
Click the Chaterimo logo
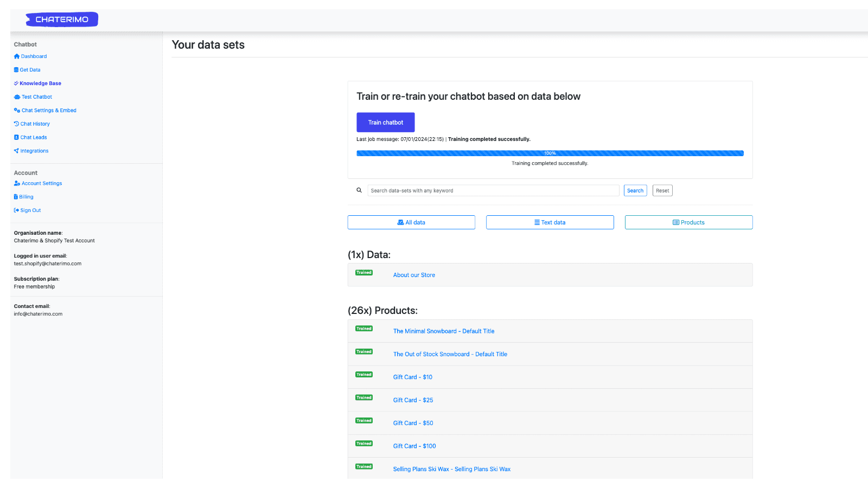click(62, 20)
